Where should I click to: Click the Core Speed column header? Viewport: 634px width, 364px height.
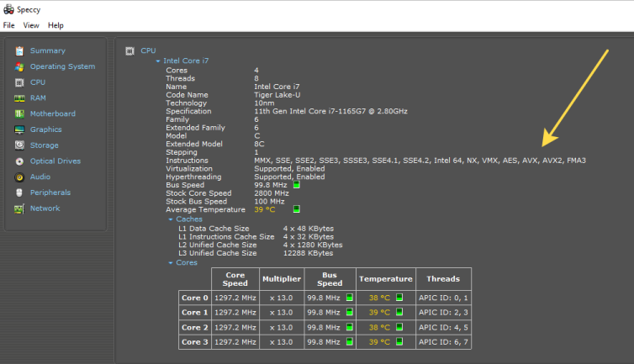tap(235, 279)
